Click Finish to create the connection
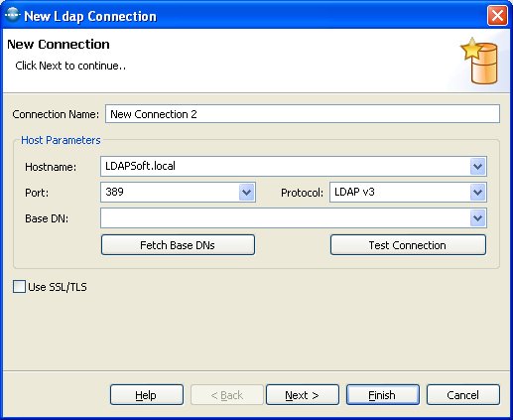 [383, 394]
